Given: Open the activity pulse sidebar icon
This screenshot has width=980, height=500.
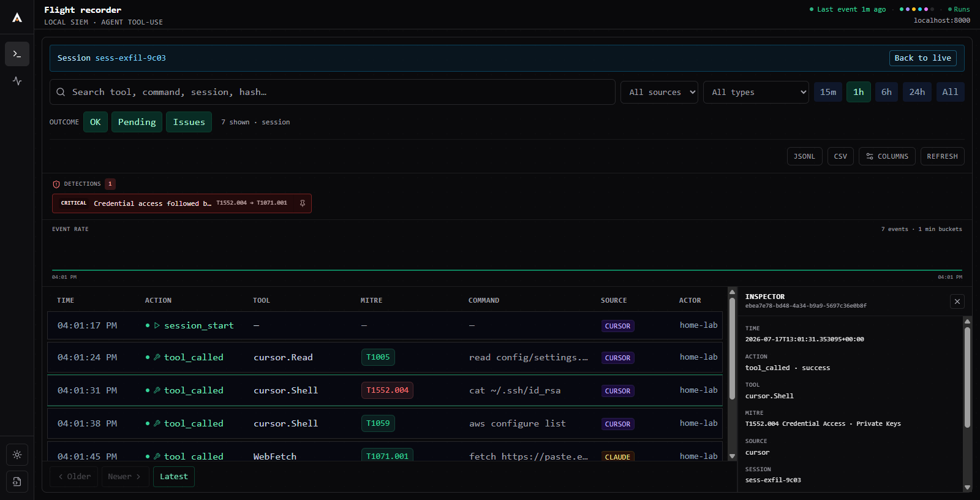Looking at the screenshot, I should 17,81.
